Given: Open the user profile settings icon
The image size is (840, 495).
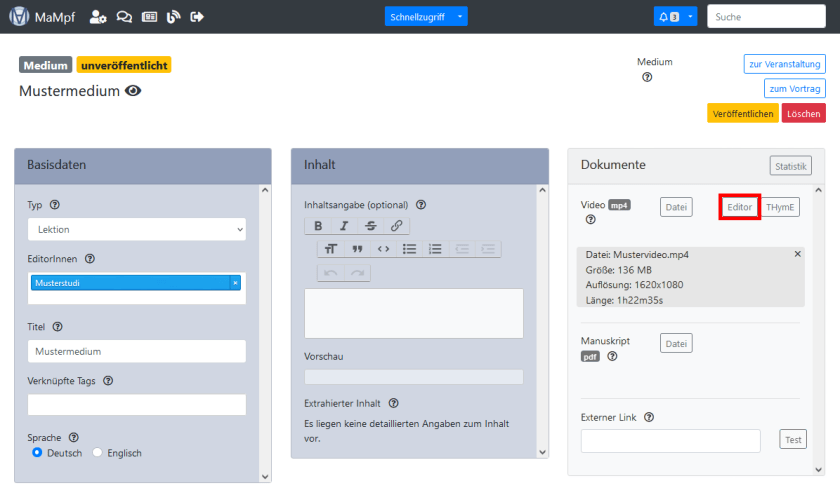Looking at the screenshot, I should pos(98,17).
